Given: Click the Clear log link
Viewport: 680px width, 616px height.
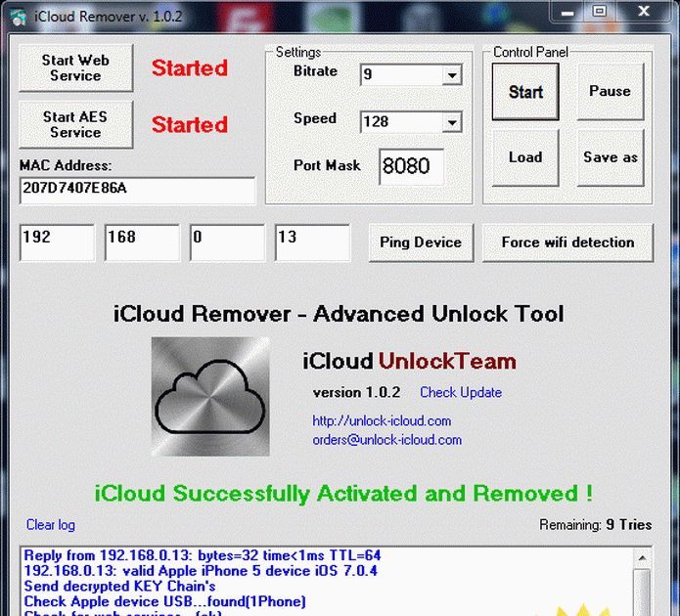Looking at the screenshot, I should click(51, 525).
